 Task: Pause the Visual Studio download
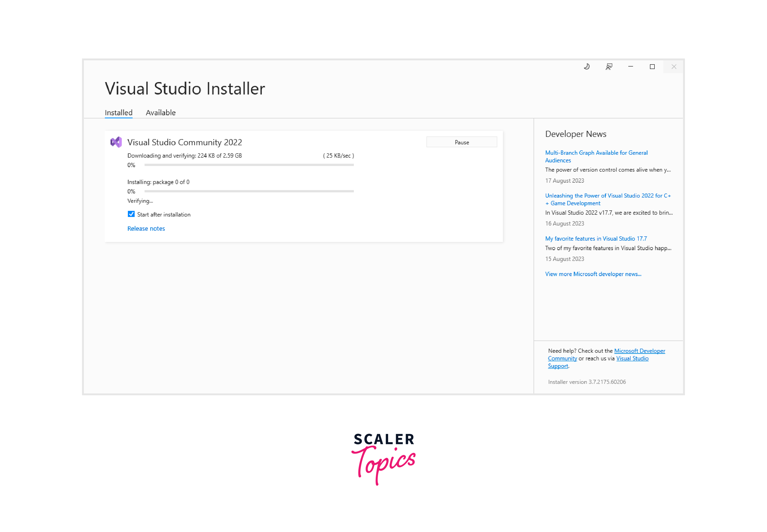[x=461, y=142]
